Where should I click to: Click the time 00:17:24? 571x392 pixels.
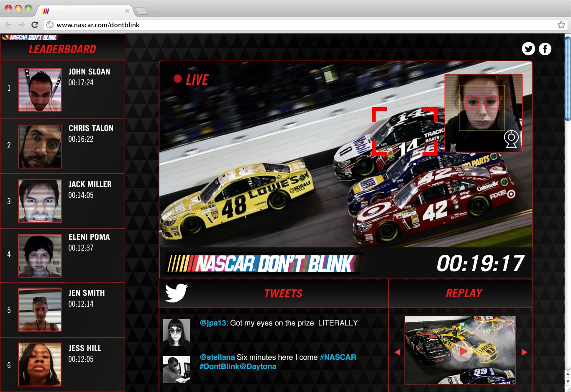(x=81, y=82)
